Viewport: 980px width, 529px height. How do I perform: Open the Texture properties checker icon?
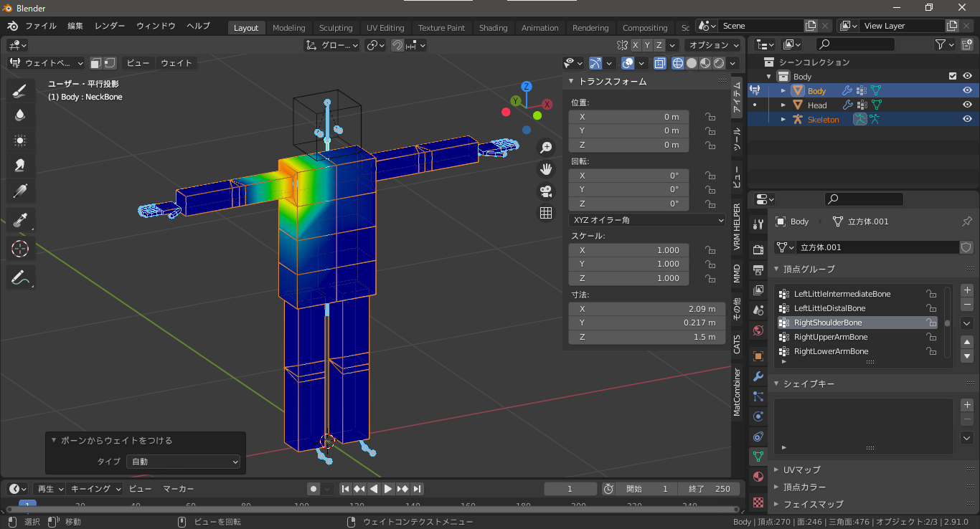[x=758, y=502]
